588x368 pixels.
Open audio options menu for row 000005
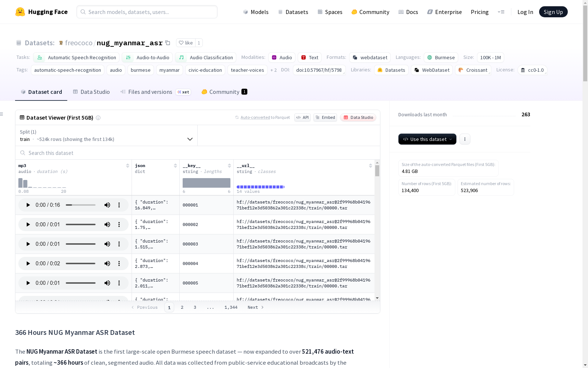[119, 283]
